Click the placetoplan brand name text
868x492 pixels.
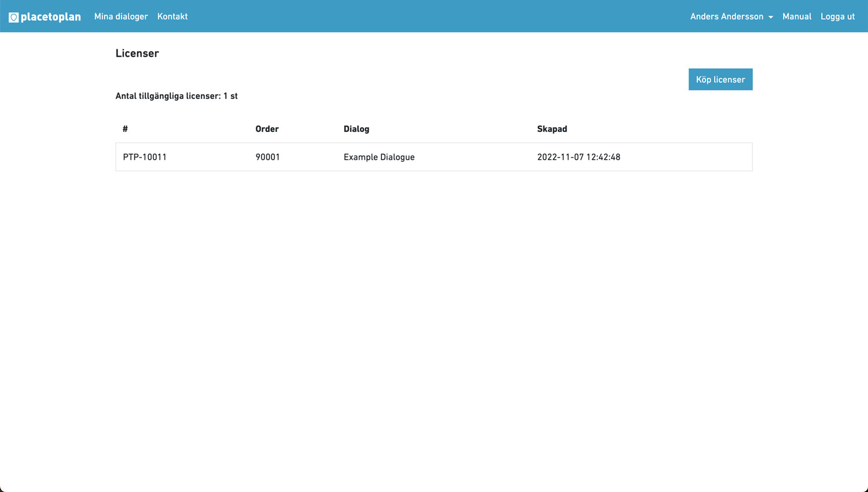[x=51, y=17]
